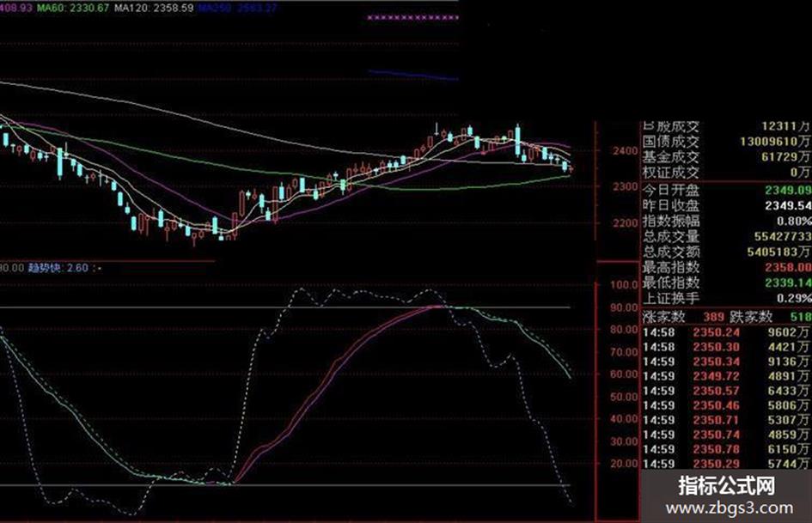Click the MA60: 2330.67 moving average label
Viewport: 812px width, 523px height.
(x=73, y=8)
